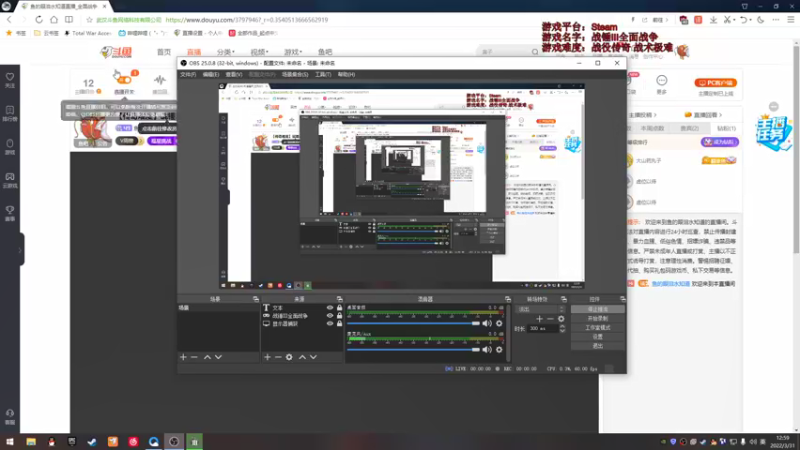Screen dimensions: 800x450
Task: Open source properties gear in Sources panel
Action: pos(289,357)
